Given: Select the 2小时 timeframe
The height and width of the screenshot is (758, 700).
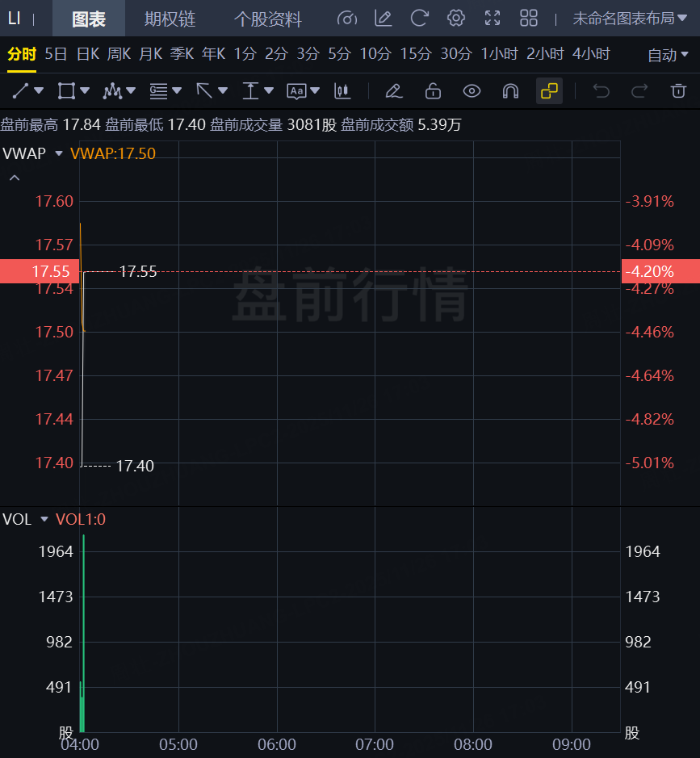Looking at the screenshot, I should [545, 53].
